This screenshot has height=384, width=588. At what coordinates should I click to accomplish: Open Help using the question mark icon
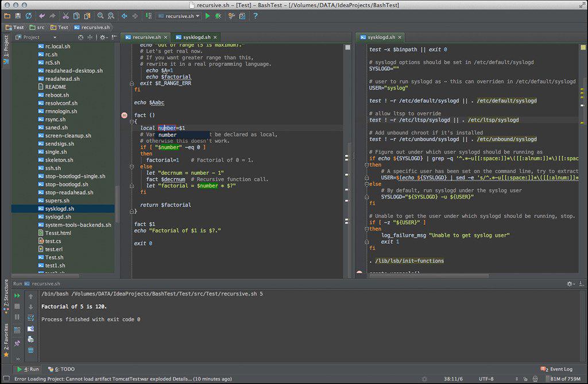click(x=255, y=16)
